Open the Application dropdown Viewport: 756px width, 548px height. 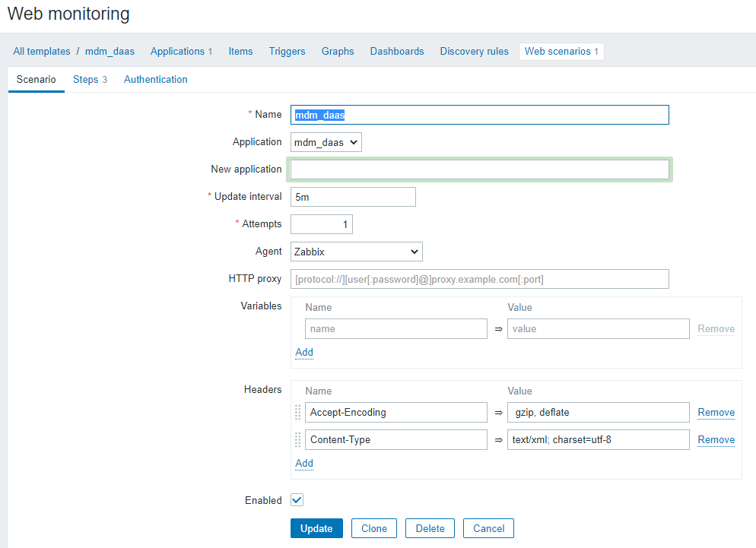[326, 142]
